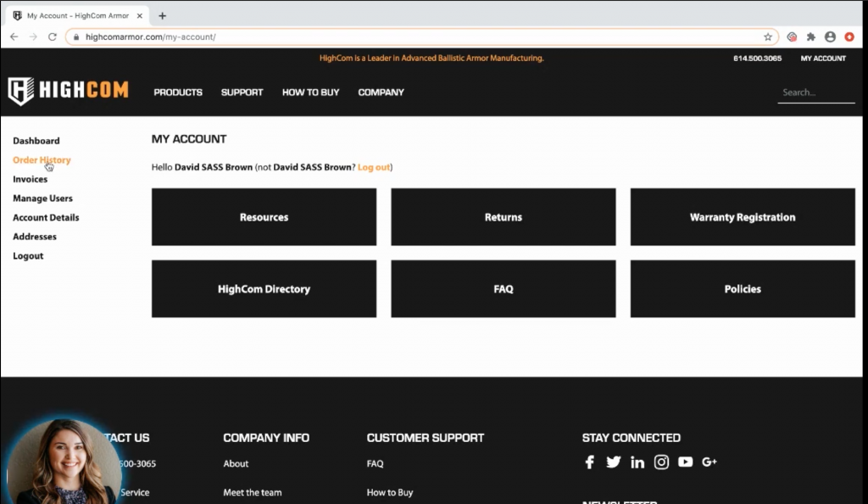Open the Products navigation menu

[x=178, y=92]
